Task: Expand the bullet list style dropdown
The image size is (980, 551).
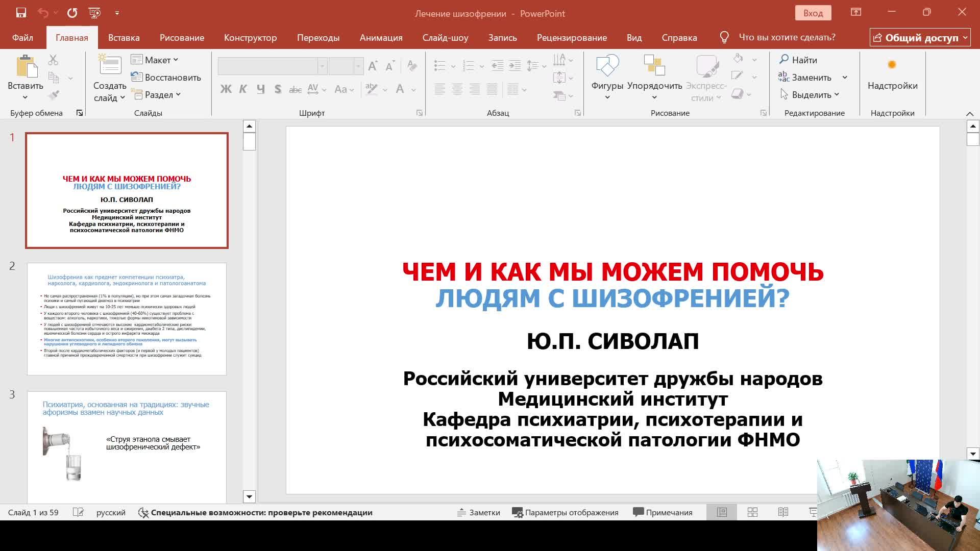Action: pyautogui.click(x=453, y=65)
